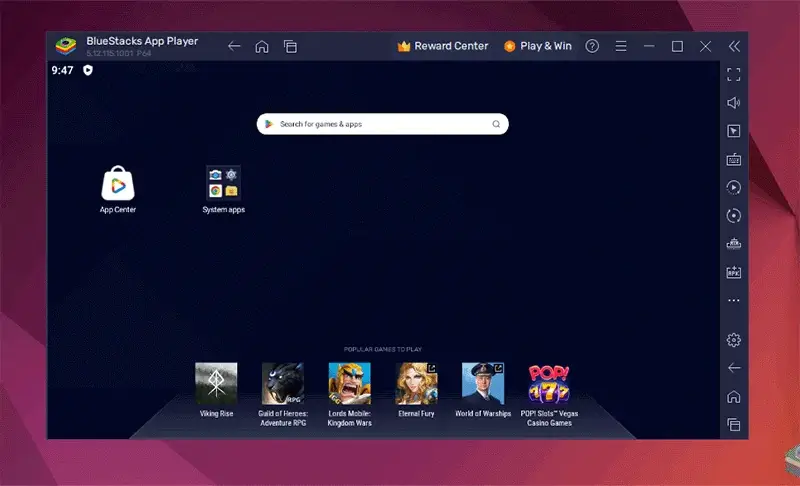This screenshot has width=800, height=486.
Task: Open the Lords Mobile: Kingdom Wars game
Action: pos(349,383)
